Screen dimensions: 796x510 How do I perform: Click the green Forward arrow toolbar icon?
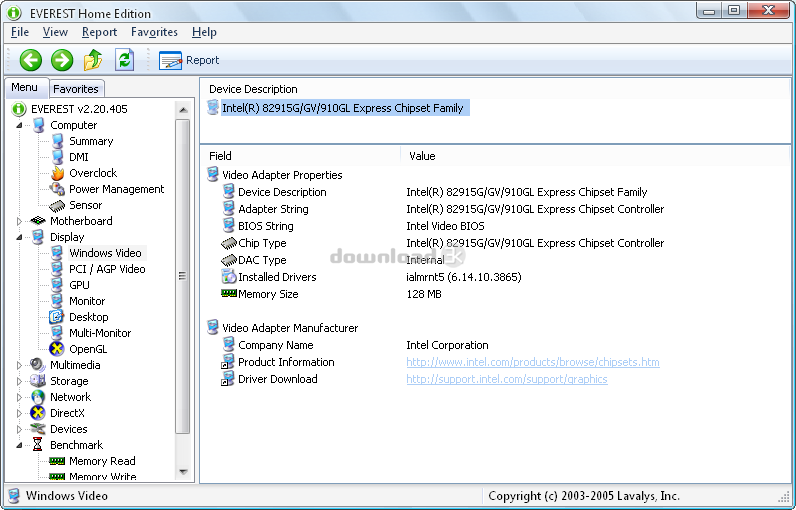tap(62, 60)
